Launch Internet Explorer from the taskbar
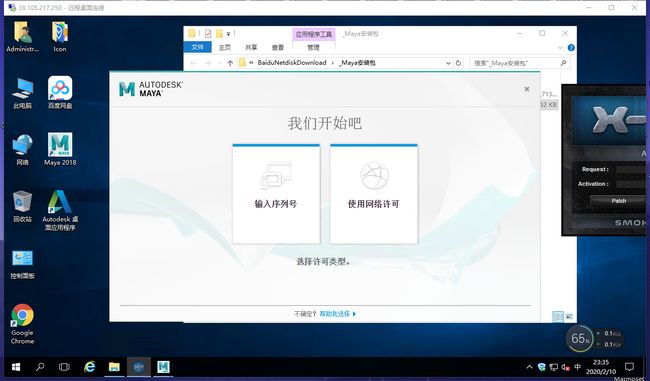650x381 pixels. [x=89, y=367]
